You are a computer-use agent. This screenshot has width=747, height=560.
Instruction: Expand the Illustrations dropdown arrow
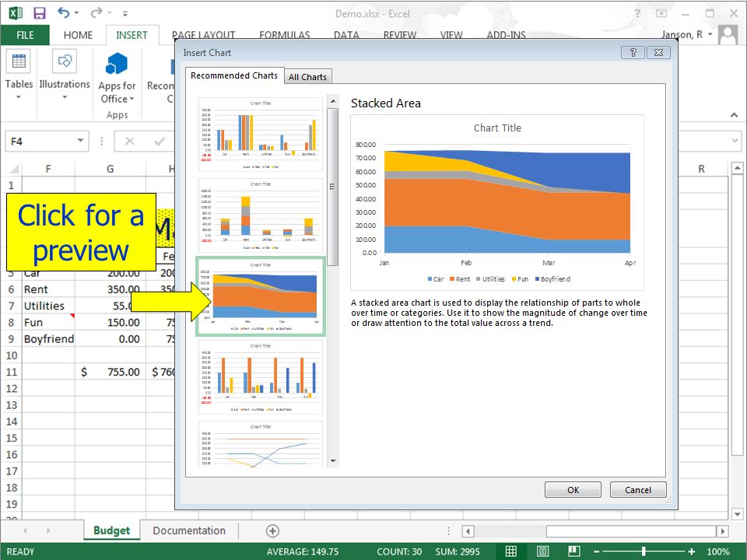pyautogui.click(x=65, y=97)
